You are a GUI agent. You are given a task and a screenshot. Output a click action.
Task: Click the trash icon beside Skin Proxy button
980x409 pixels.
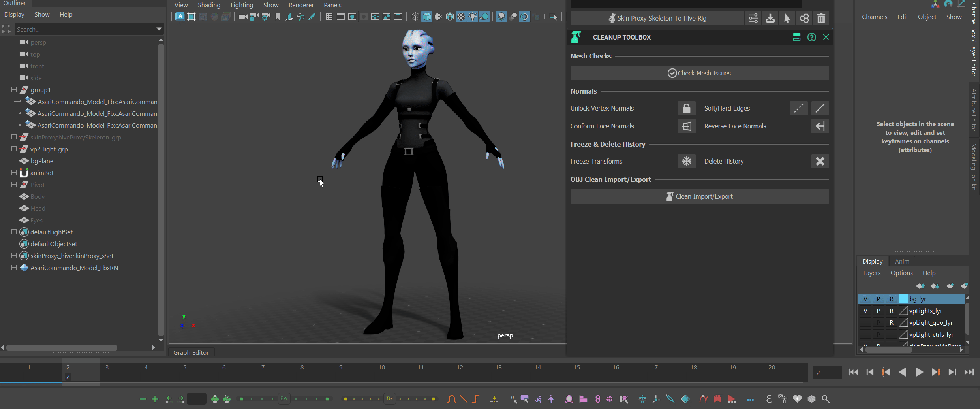(821, 18)
